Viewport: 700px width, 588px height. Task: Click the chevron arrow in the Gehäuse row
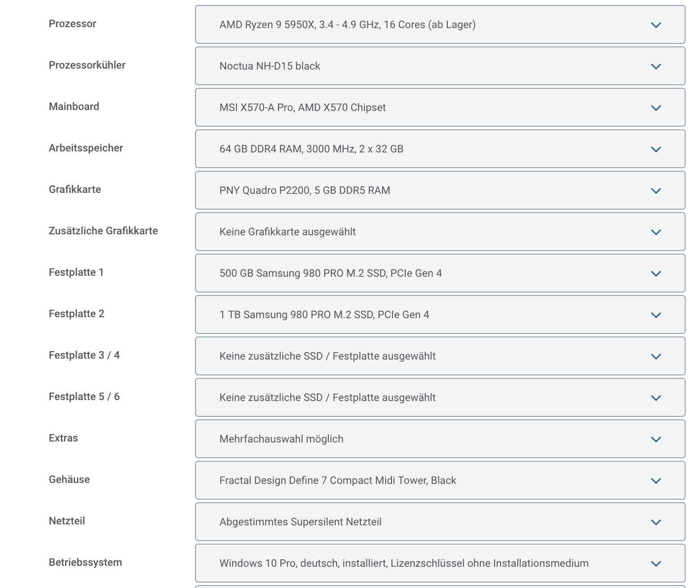tap(656, 481)
